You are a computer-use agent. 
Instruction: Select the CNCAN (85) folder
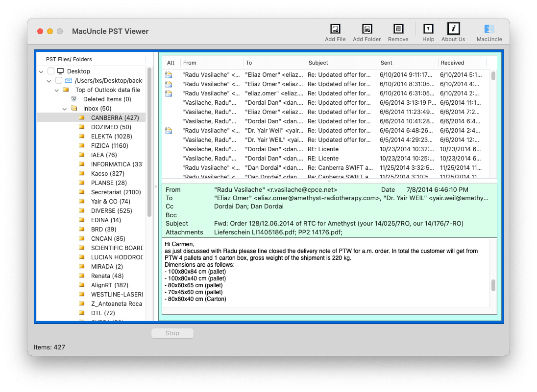[x=108, y=238]
